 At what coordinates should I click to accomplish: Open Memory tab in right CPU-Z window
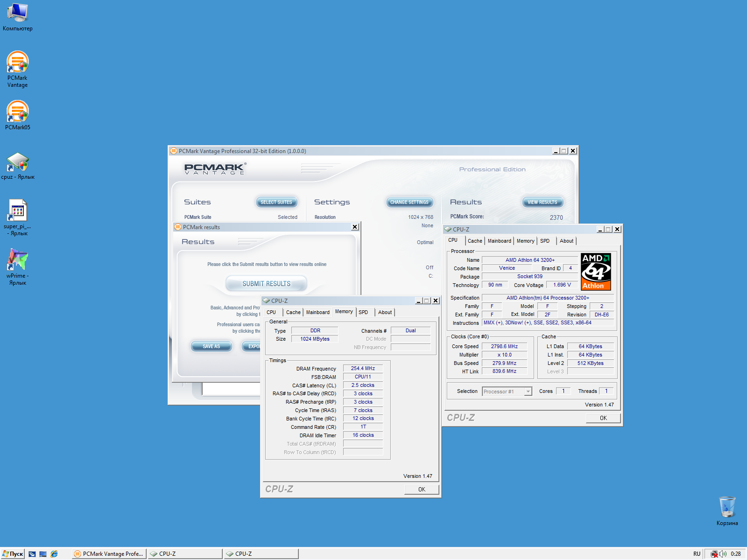coord(526,241)
